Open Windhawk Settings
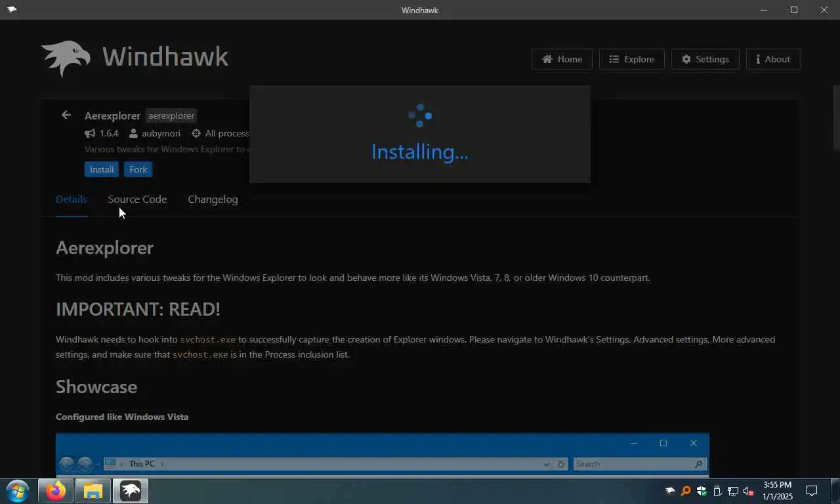The height and width of the screenshot is (504, 840). point(705,59)
